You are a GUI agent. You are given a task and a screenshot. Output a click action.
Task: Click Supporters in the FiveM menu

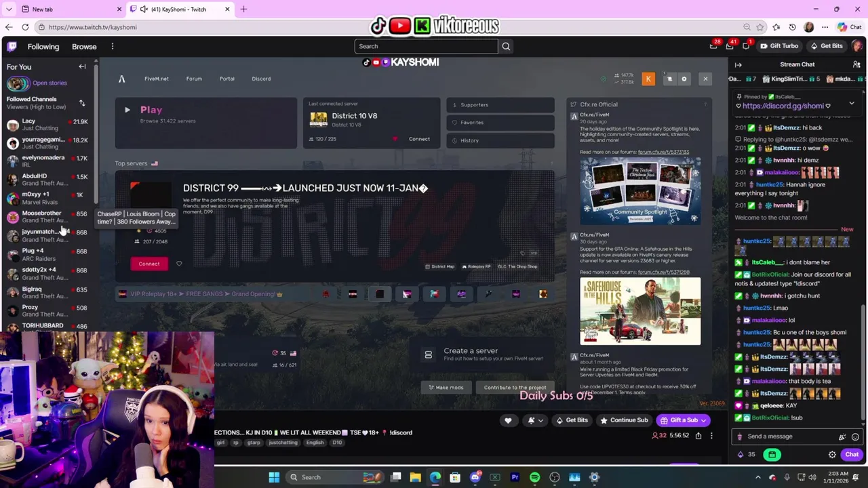501,105
